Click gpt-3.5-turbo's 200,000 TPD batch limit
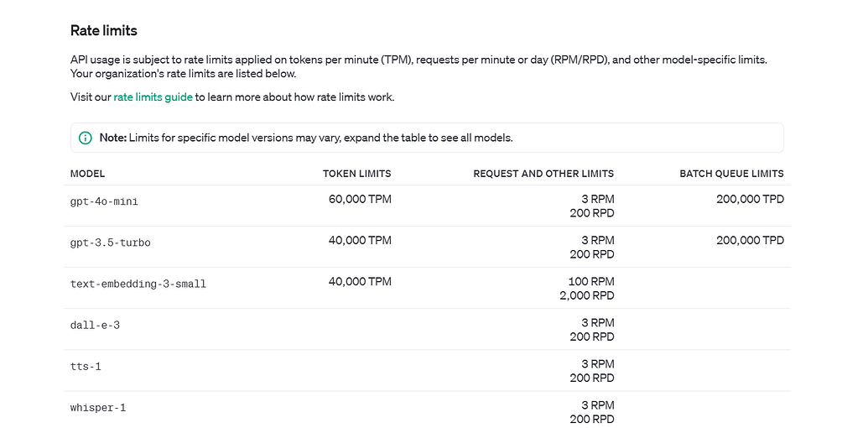The image size is (868, 428). point(750,241)
